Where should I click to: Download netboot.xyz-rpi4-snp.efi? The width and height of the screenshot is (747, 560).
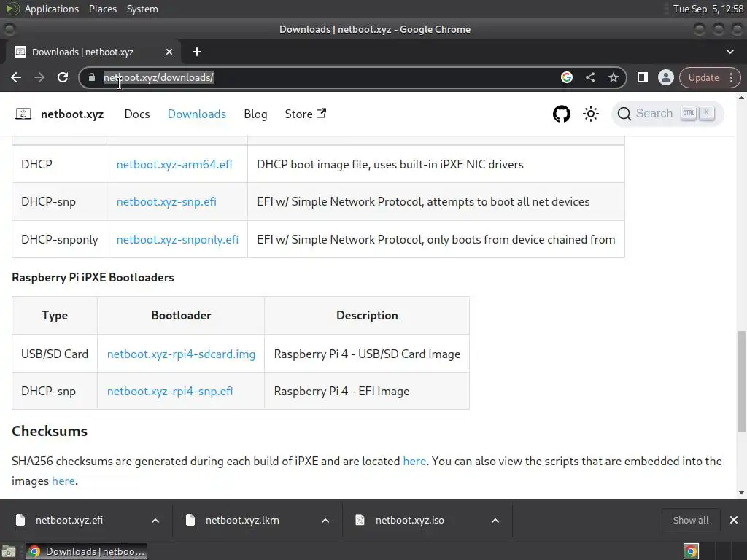click(x=170, y=391)
